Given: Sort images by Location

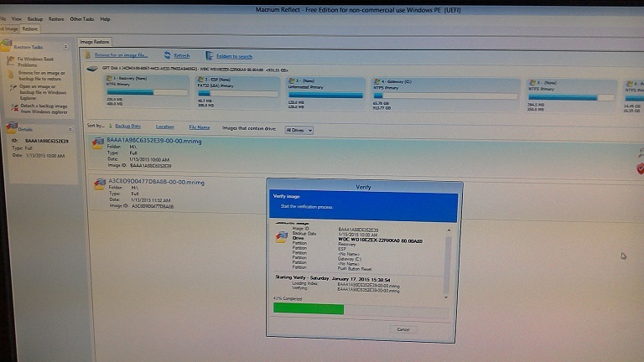Looking at the screenshot, I should click(164, 127).
